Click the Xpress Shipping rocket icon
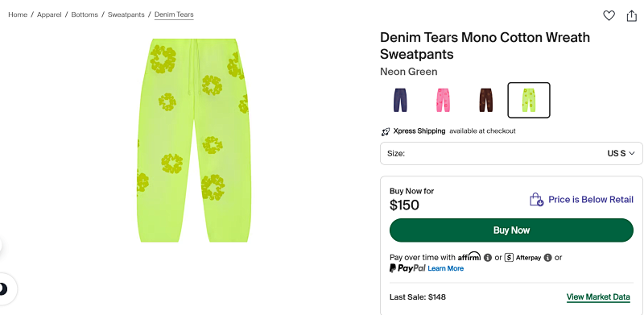Screen dimensions: 644x315 click(386, 131)
